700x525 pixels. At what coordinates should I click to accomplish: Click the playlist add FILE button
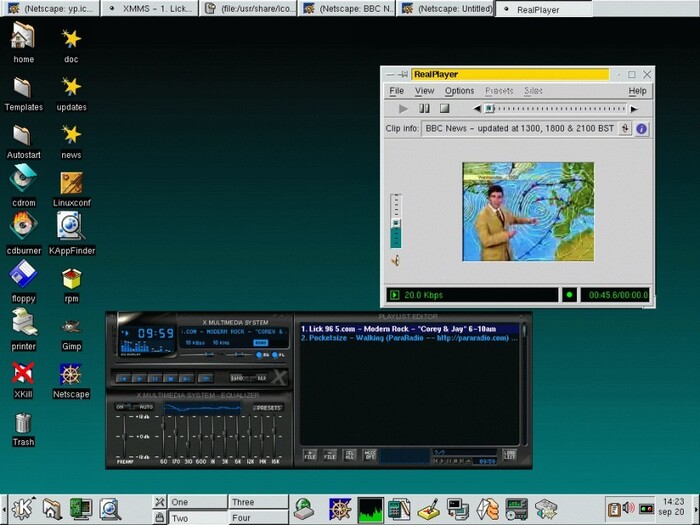coord(310,455)
